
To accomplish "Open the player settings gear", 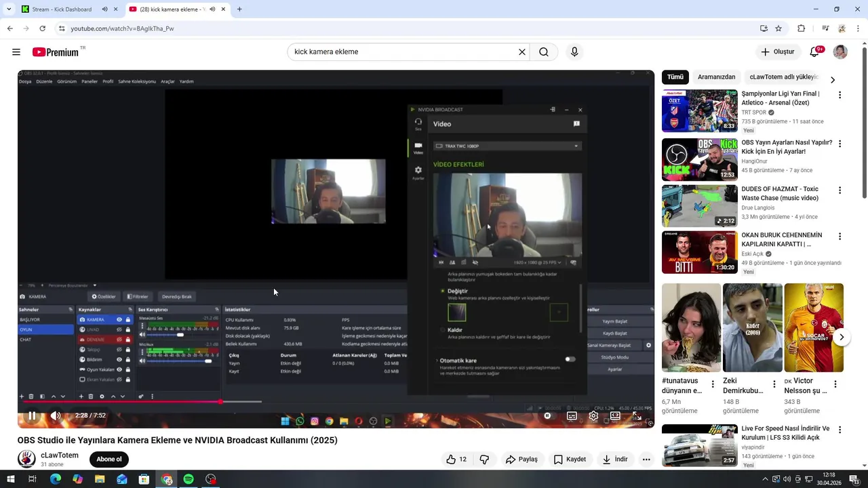I will [593, 415].
